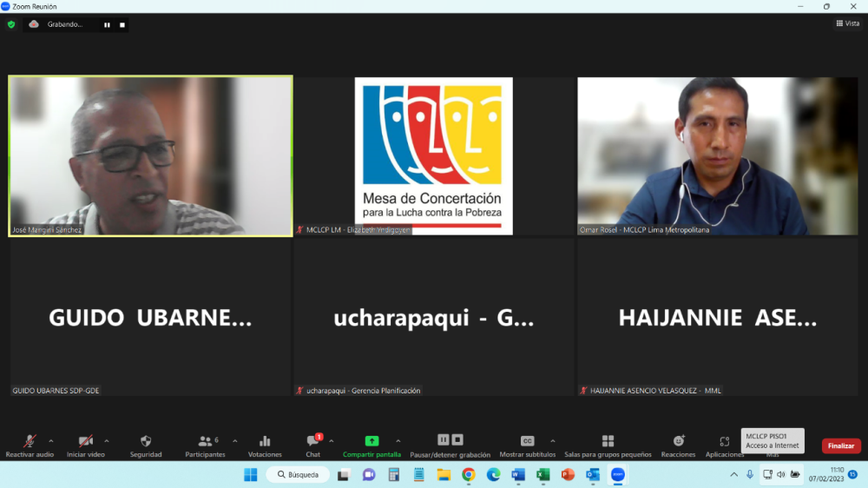Viewport: 868px width, 488px height.
Task: Expand audio options arrow next to Reactivar audio
Action: [x=51, y=440]
